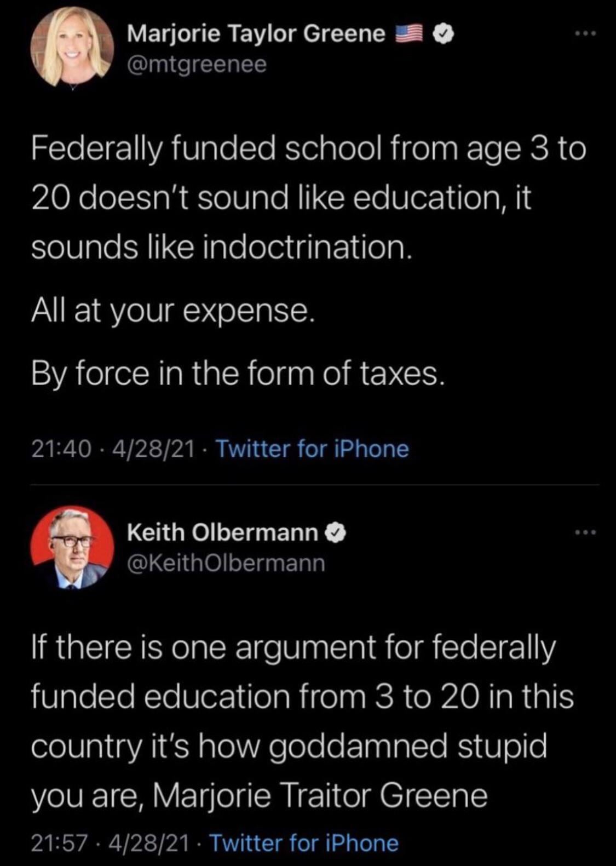Open Keith Olbermann's profile photo
616x866 pixels.
pos(72,547)
